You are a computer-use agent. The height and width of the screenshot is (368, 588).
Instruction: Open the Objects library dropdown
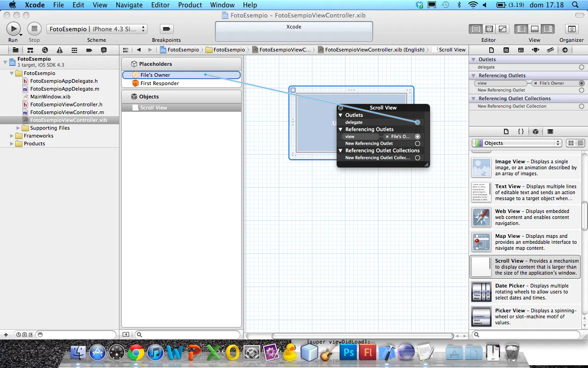[517, 143]
